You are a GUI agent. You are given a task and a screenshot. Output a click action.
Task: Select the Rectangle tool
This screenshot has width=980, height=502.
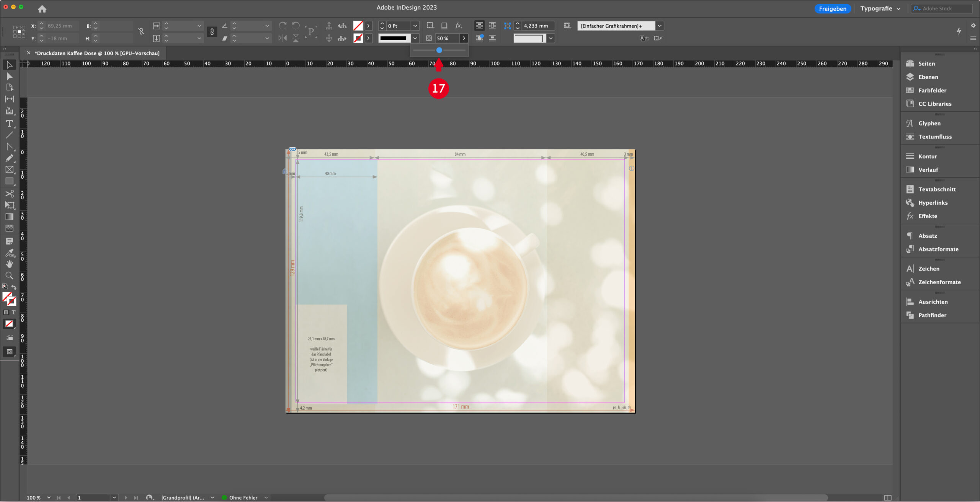pyautogui.click(x=10, y=181)
